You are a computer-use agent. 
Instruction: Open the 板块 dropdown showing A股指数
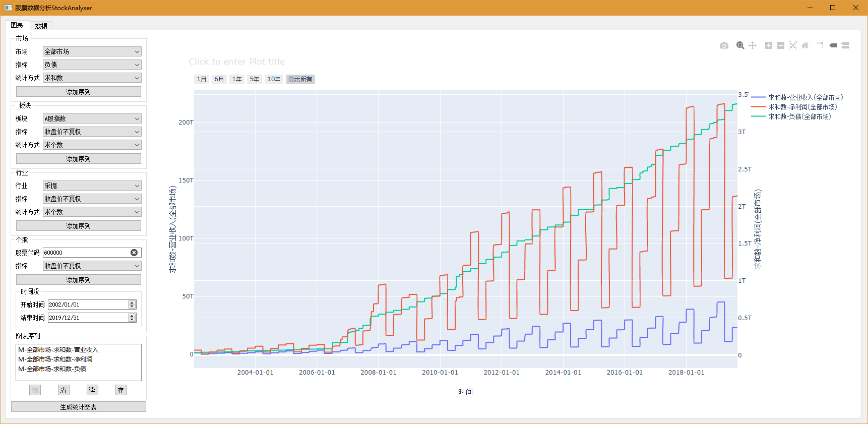coord(92,118)
